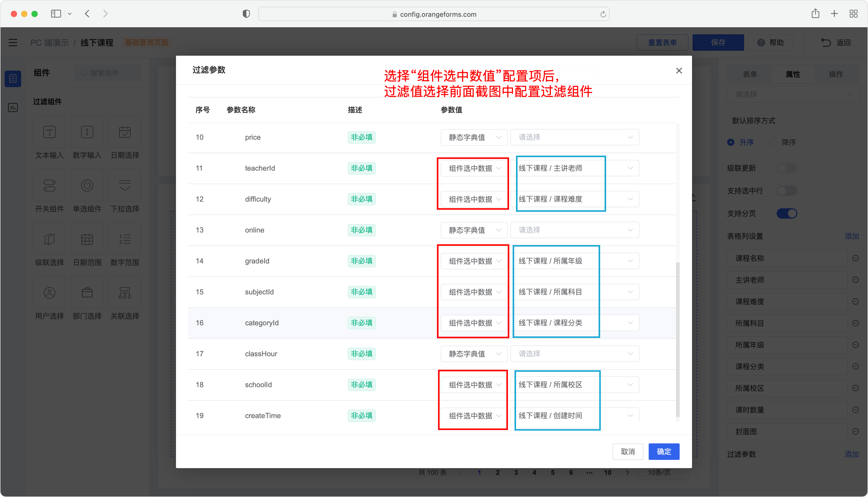Click the Safari address bar
The width and height of the screenshot is (868, 497).
click(x=434, y=14)
